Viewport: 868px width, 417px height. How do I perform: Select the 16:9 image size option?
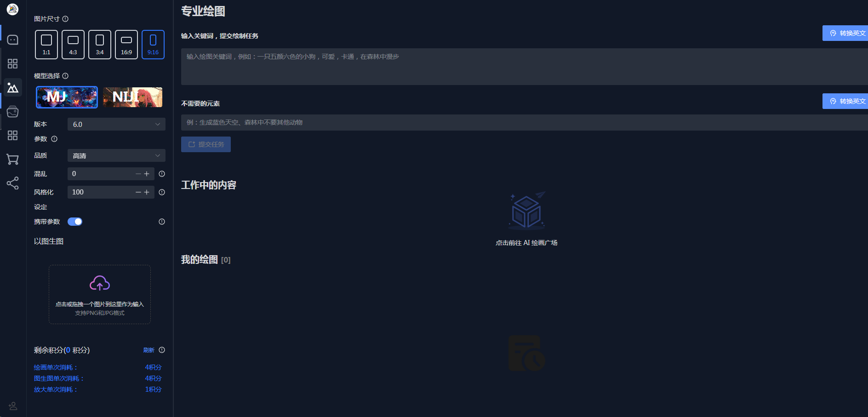pos(126,45)
